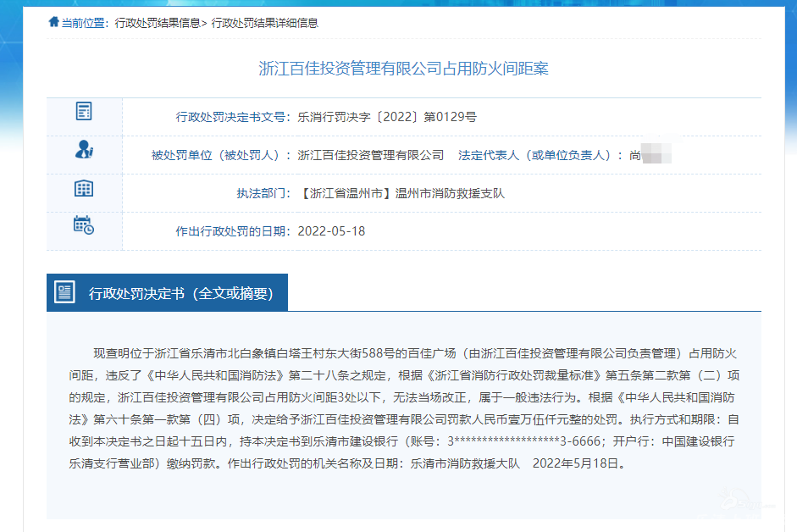Click the calendar icon beside the penalty date
Viewport: 797px width, 532px height.
point(84,224)
